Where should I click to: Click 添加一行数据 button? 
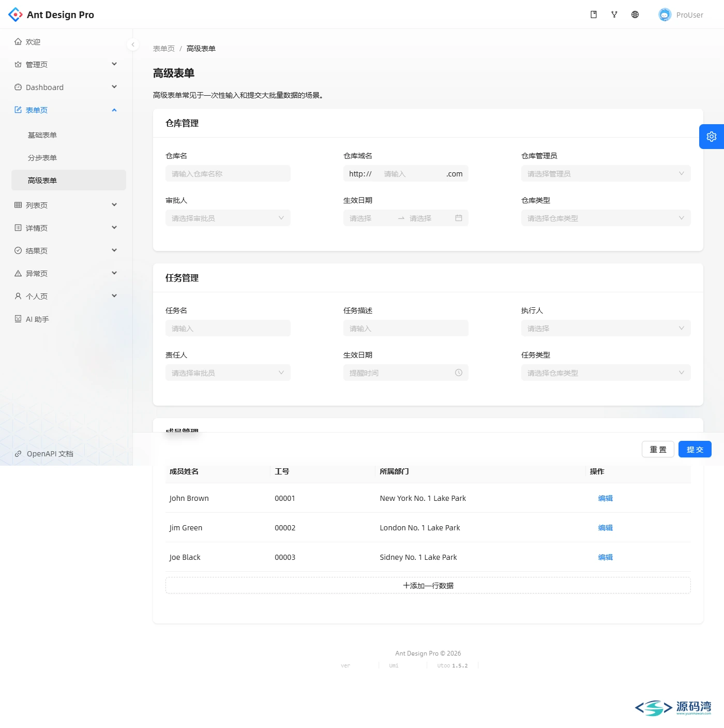coord(428,585)
